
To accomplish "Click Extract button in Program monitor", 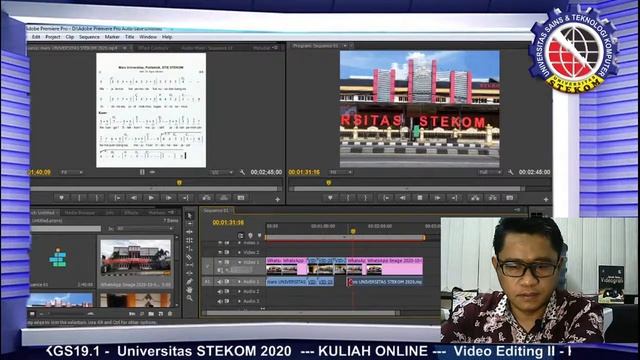I will point(493,198).
